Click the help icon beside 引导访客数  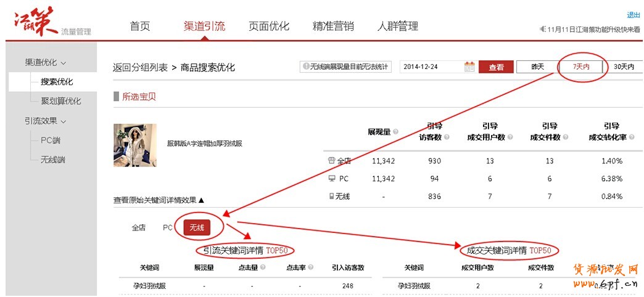pyautogui.click(x=447, y=137)
